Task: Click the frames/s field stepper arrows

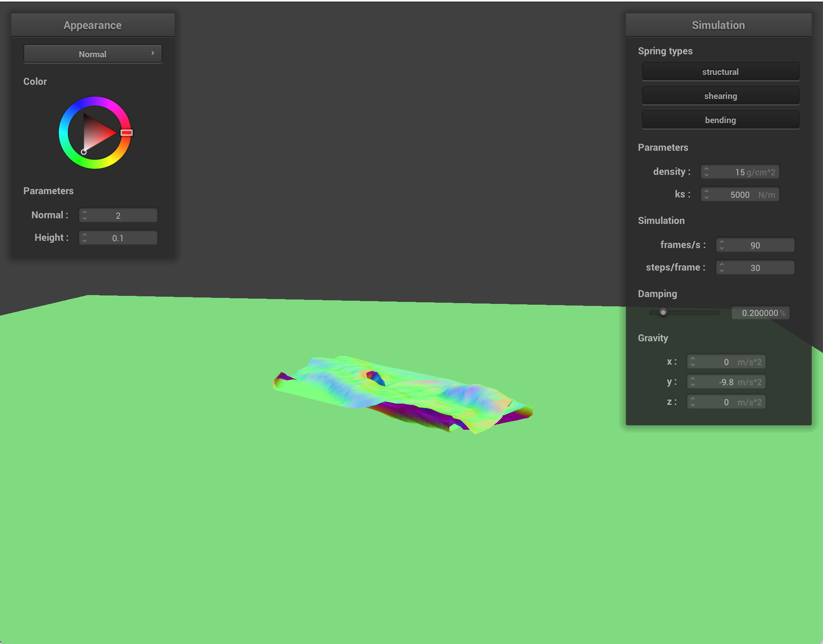Action: 722,245
